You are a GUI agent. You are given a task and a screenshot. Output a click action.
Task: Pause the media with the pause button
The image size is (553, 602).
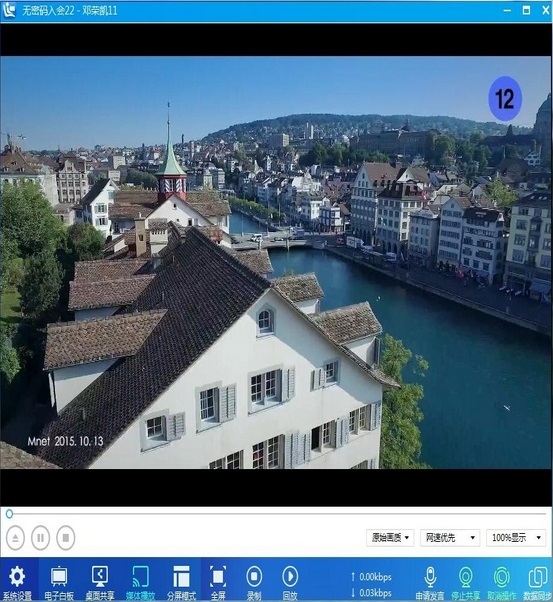[40, 538]
